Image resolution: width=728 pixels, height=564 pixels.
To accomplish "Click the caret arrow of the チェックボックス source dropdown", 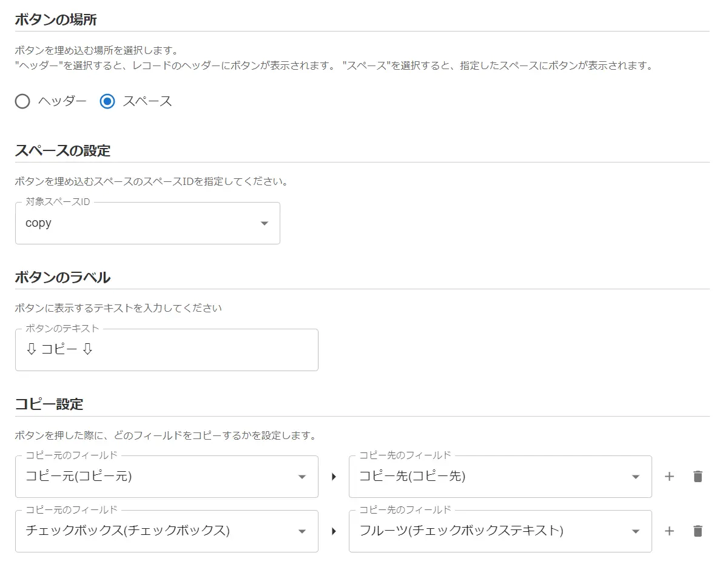I will point(302,531).
